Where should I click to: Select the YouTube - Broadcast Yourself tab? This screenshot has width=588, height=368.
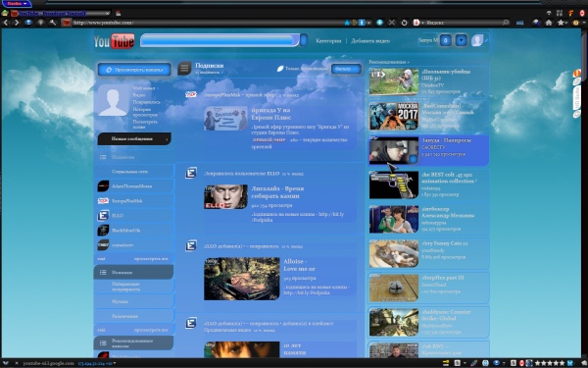60,14
